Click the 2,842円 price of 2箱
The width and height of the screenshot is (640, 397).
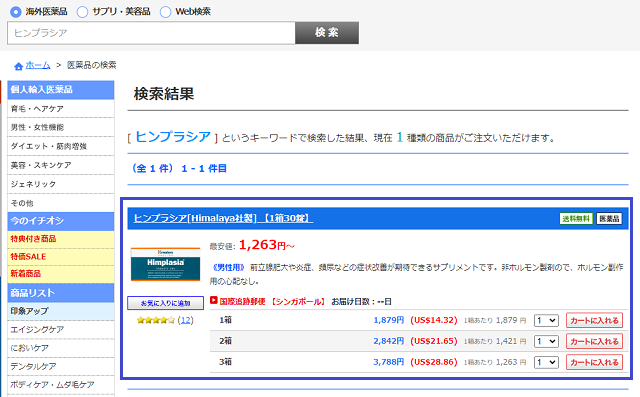pyautogui.click(x=389, y=341)
